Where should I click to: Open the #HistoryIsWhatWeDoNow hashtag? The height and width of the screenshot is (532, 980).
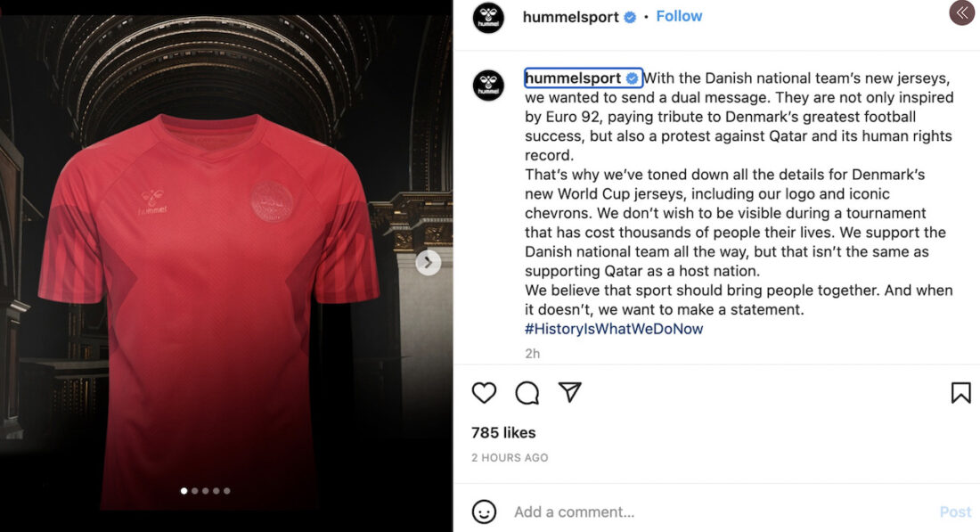(614, 329)
